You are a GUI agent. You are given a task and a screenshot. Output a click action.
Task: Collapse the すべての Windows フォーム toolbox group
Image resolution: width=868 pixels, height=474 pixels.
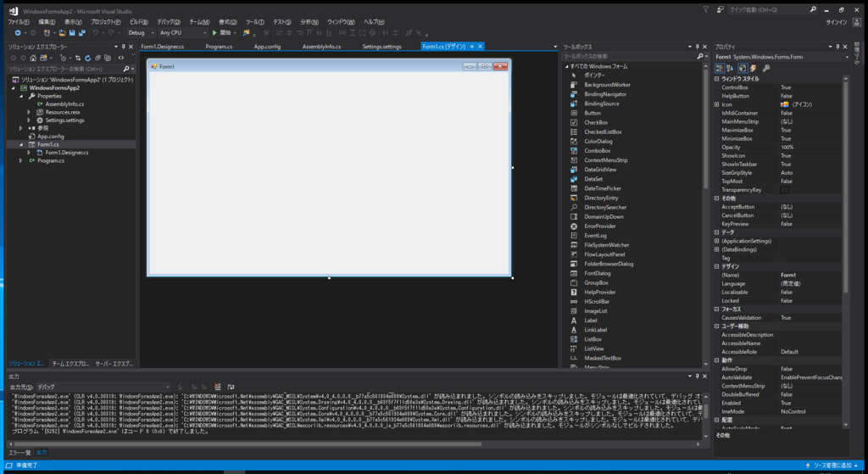click(567, 66)
